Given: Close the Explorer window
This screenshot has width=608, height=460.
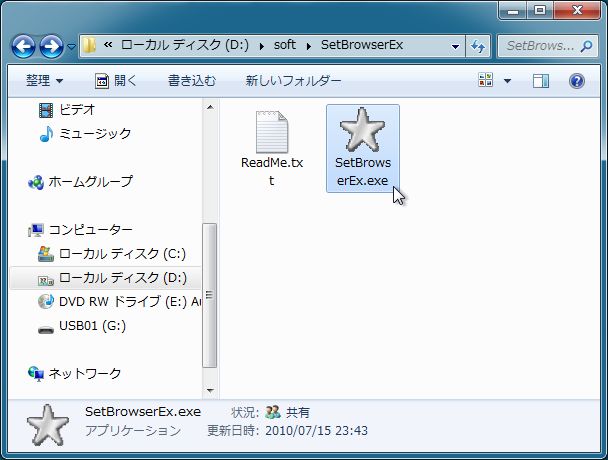Looking at the screenshot, I should 578,11.
